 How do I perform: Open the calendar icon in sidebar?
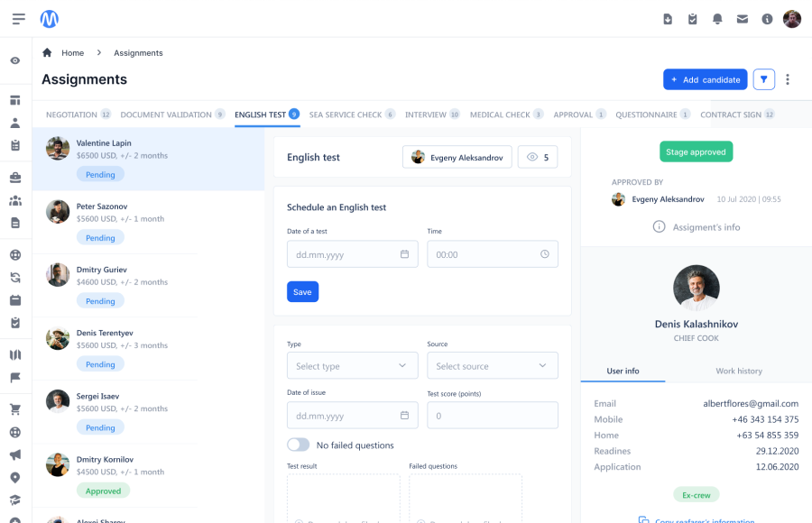pyautogui.click(x=15, y=300)
